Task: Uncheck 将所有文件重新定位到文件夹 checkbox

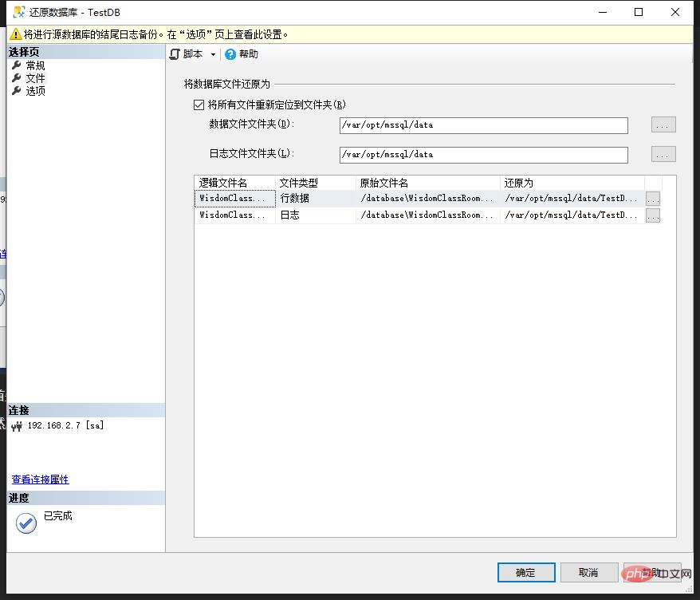Action: tap(199, 105)
